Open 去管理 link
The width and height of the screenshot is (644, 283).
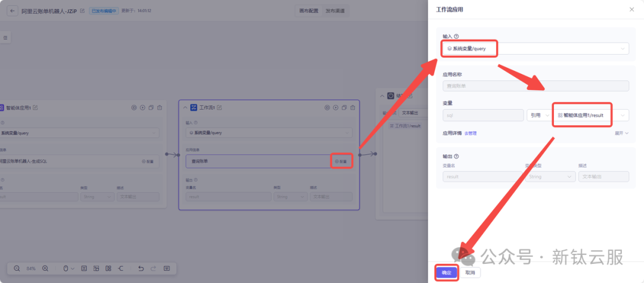470,133
